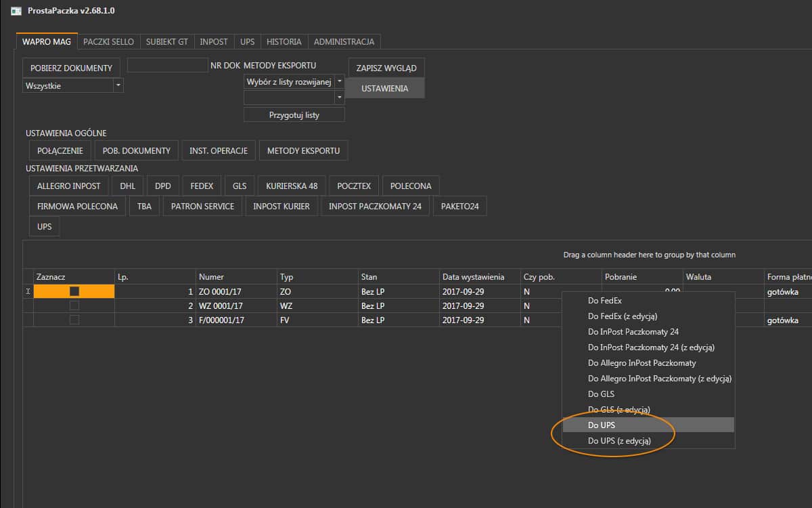Image resolution: width=812 pixels, height=508 pixels.
Task: Open the ADMINISTRACJA tab
Action: point(344,41)
